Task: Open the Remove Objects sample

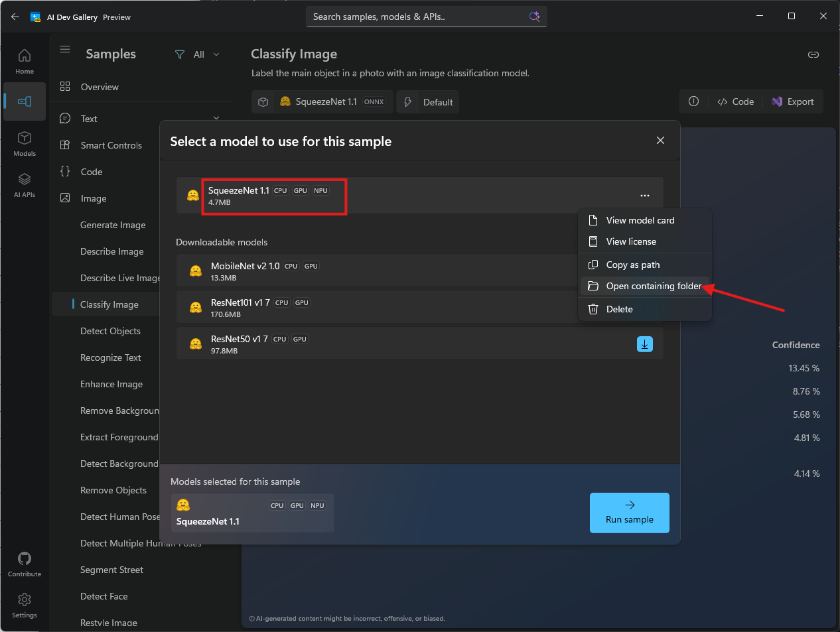Action: [113, 490]
